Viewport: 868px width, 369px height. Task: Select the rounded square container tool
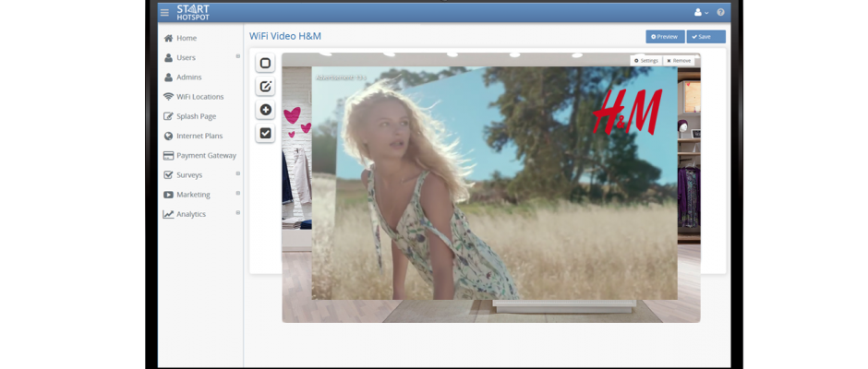coord(265,63)
